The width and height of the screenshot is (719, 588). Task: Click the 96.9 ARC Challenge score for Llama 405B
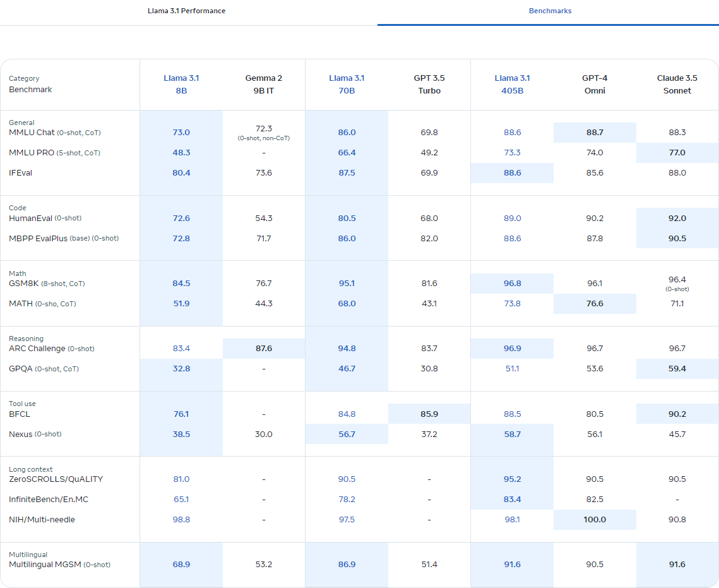(512, 349)
